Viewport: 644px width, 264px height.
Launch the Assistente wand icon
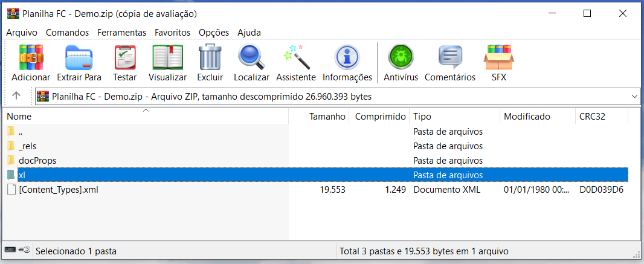(x=297, y=57)
